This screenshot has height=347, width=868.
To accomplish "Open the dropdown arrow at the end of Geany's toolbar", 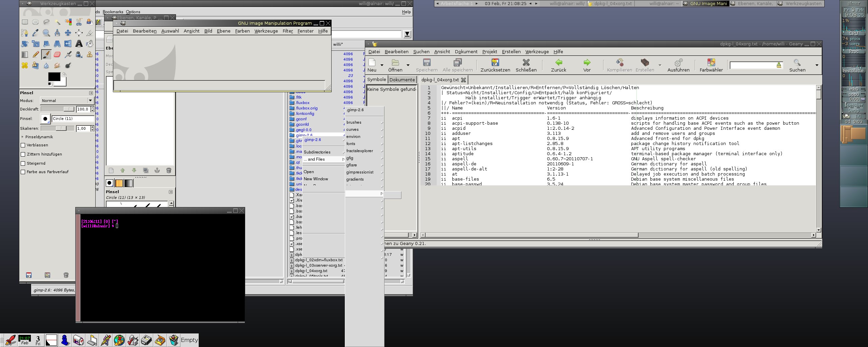I will pyautogui.click(x=817, y=65).
